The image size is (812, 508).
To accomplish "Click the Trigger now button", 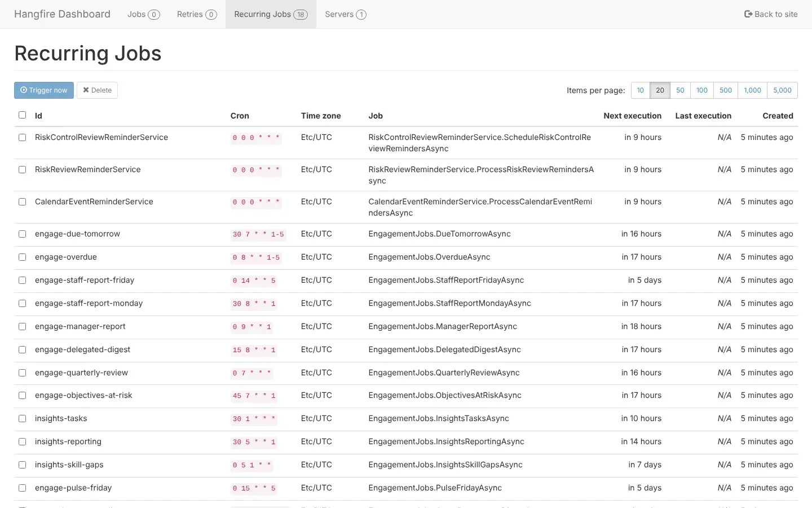I will click(44, 90).
